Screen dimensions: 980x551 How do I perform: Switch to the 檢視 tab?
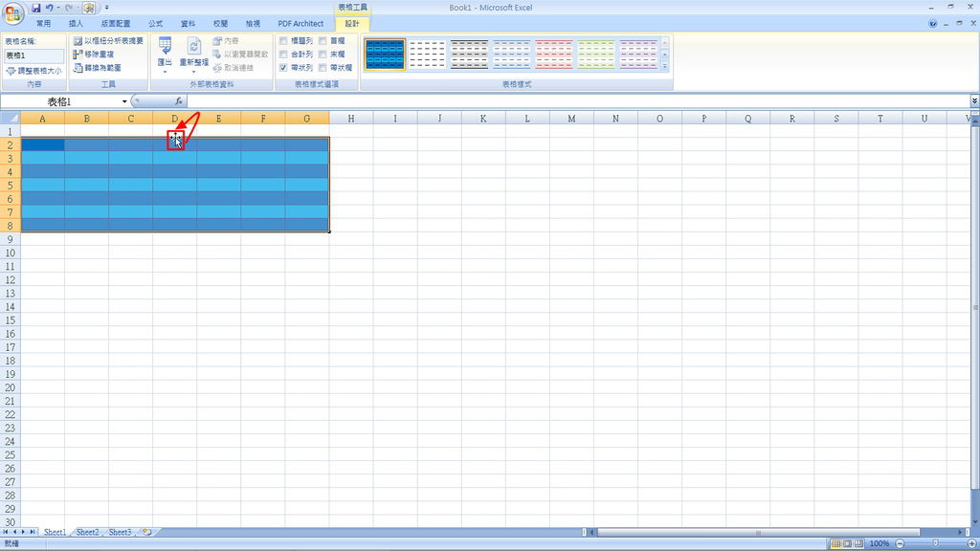[253, 24]
